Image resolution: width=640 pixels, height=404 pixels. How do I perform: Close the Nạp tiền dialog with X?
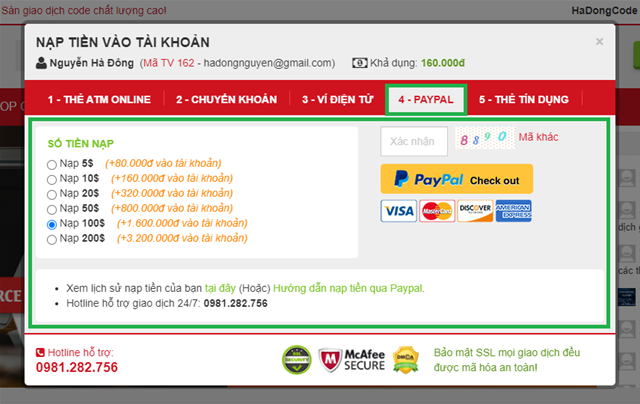point(599,42)
